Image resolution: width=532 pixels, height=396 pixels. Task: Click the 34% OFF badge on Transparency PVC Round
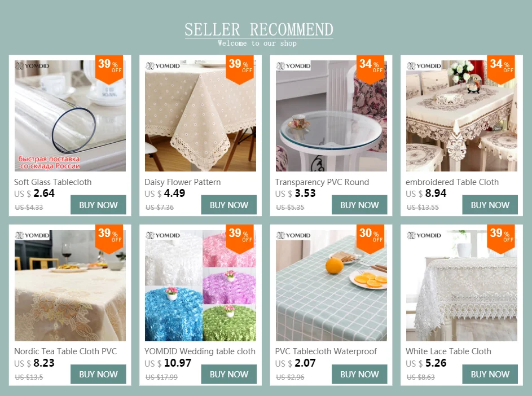370,69
